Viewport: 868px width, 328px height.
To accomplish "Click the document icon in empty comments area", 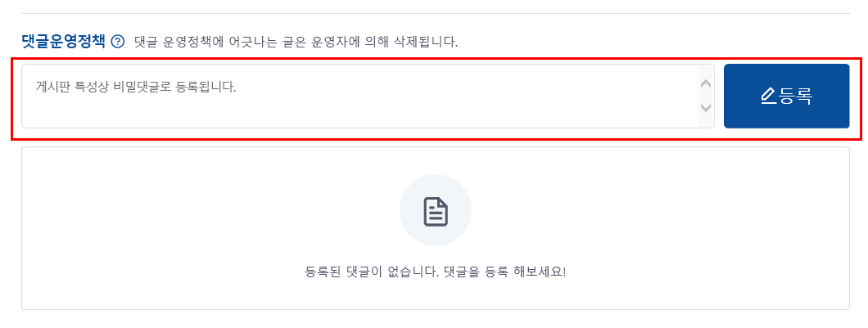I will [x=436, y=211].
